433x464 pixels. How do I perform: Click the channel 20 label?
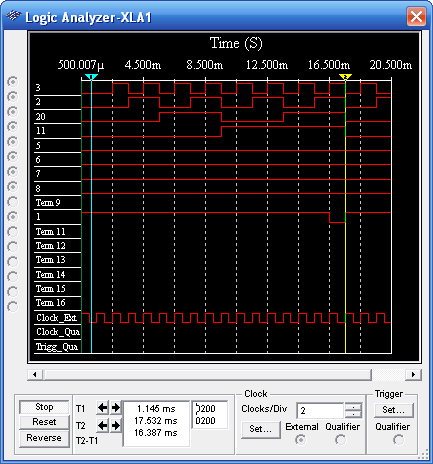click(x=40, y=117)
